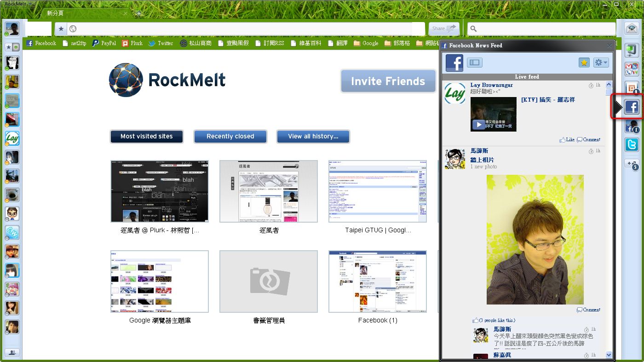Open the envelope notifications icon at top right

tap(632, 28)
